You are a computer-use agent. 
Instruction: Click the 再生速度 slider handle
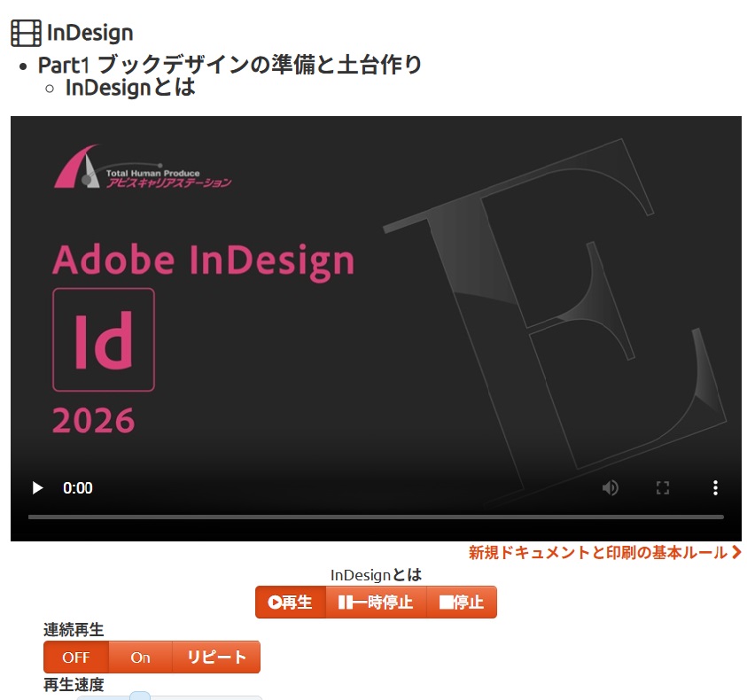pyautogui.click(x=140, y=696)
